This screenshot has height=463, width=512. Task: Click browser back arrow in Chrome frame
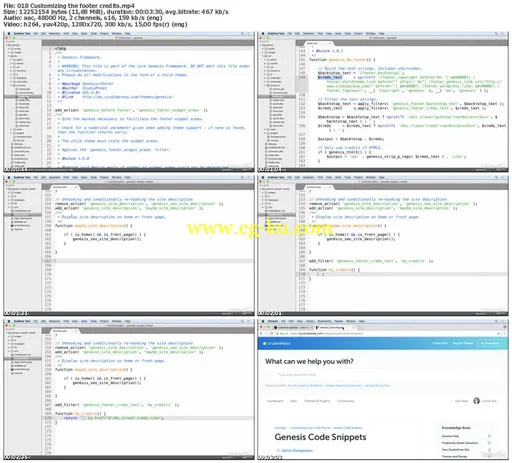262,333
